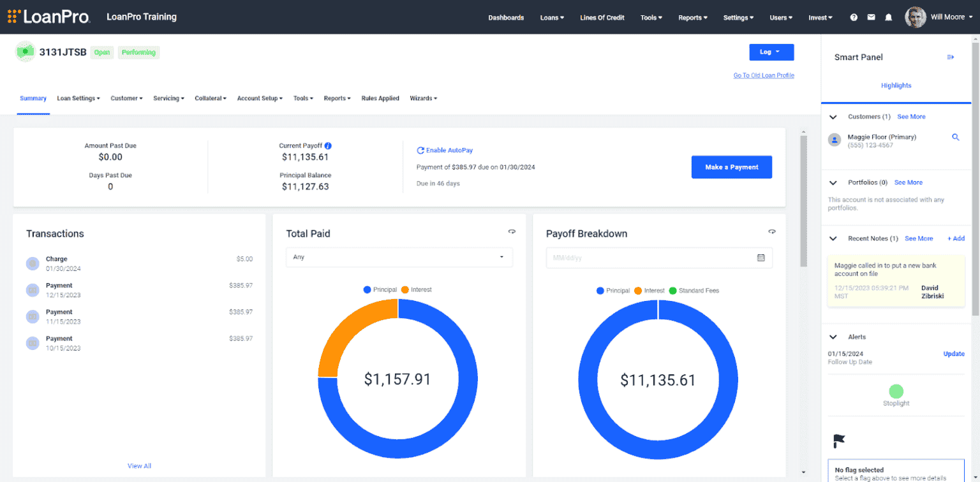Click See More next to Recent Notes
The width and height of the screenshot is (980, 482).
point(919,238)
